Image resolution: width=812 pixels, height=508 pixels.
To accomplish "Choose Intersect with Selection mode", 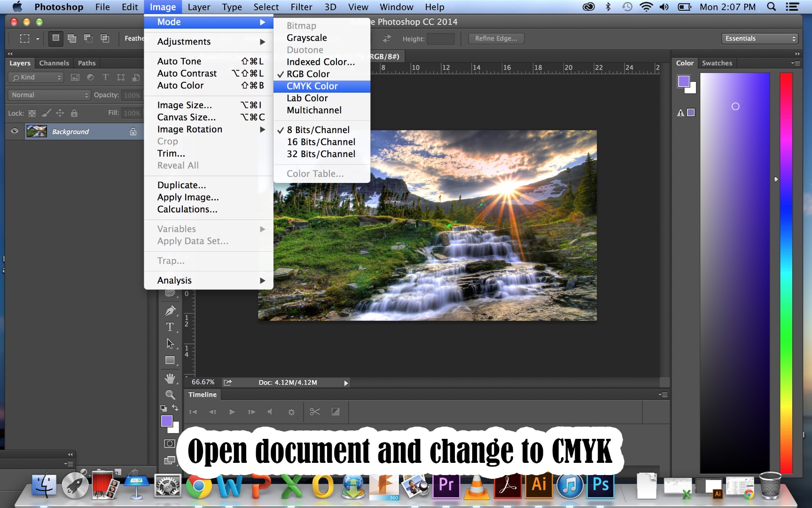I will point(105,39).
